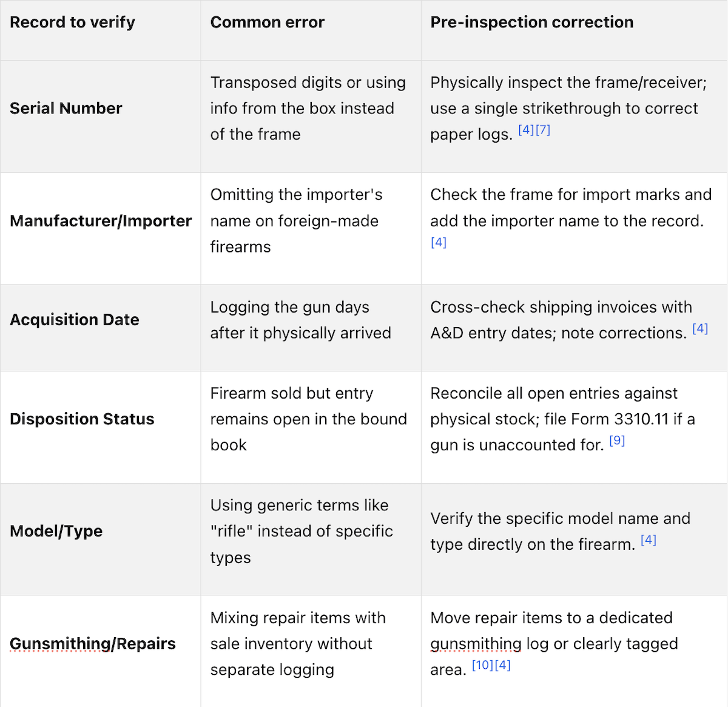
Task: Open citation [4] in Serial Number row
Action: point(526,130)
